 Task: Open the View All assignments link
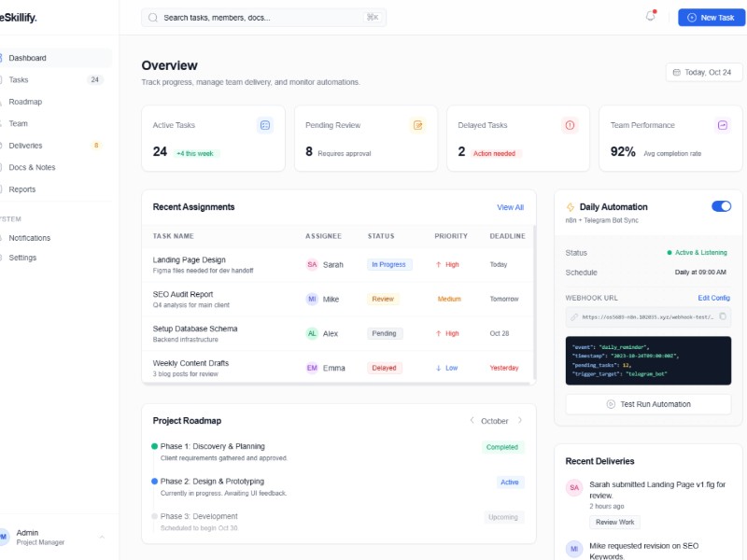click(x=510, y=207)
